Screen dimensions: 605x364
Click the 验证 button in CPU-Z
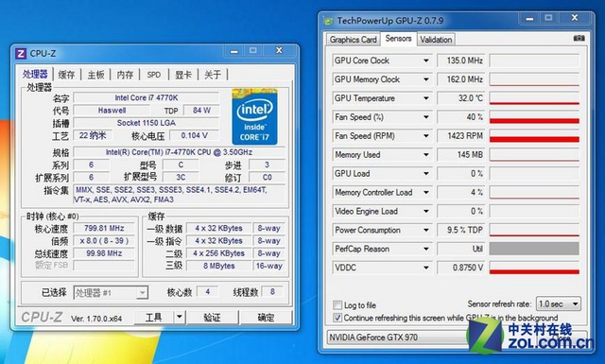point(212,318)
